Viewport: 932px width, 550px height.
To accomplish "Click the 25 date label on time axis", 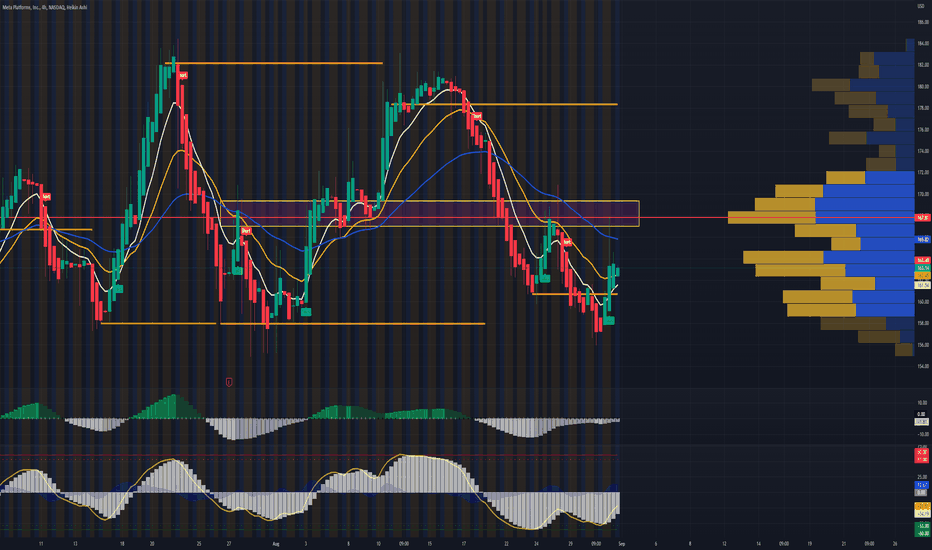I will [x=199, y=543].
